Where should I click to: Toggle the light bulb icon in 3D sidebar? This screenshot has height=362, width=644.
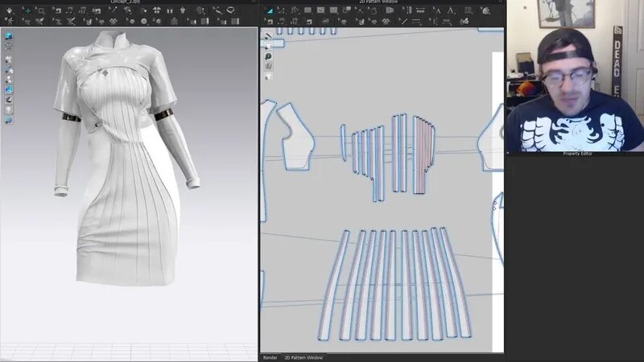pos(9,110)
